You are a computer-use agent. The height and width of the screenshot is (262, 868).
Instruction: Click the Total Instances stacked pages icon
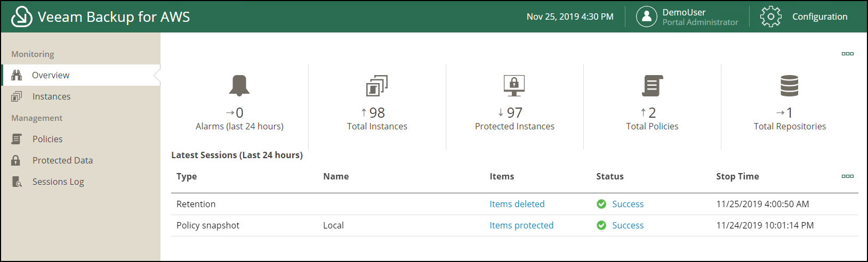pyautogui.click(x=377, y=86)
